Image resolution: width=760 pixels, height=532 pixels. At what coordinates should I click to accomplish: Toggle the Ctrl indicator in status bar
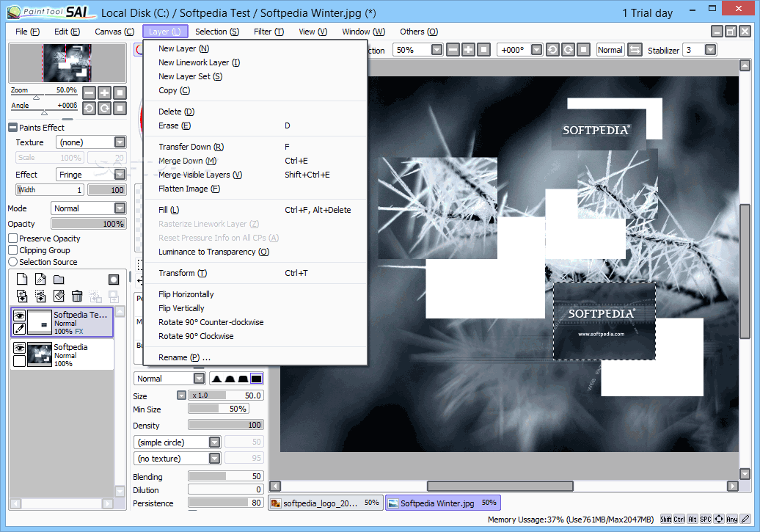click(679, 519)
